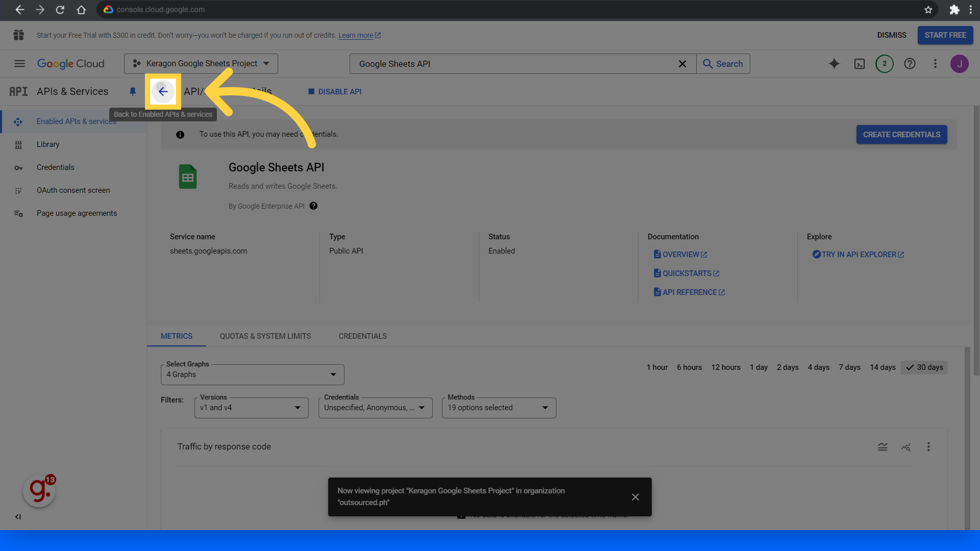
Task: Collapse the left navigation panel
Action: [18, 517]
